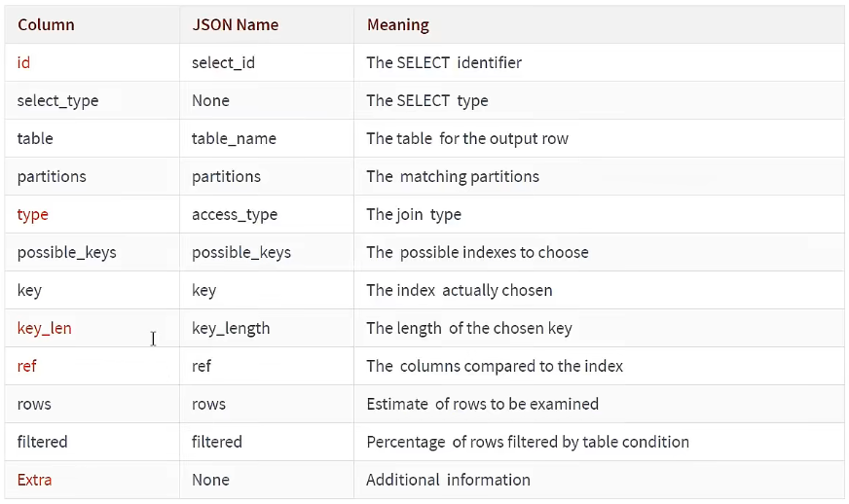Follow the red 'key_len' link

[44, 328]
